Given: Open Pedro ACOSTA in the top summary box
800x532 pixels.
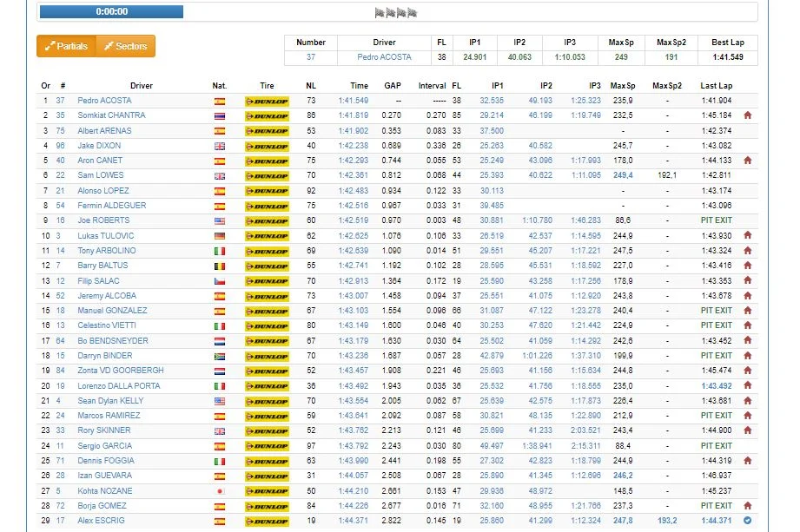Looking at the screenshot, I should click(x=384, y=57).
